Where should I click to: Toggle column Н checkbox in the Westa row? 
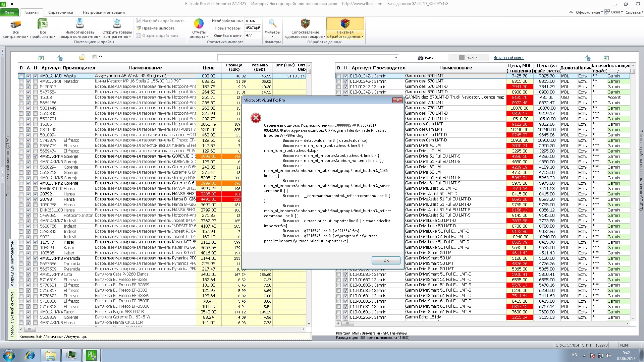tap(36, 76)
